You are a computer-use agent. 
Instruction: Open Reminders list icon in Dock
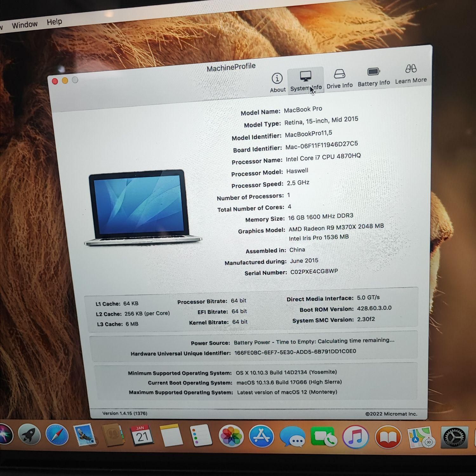click(201, 435)
